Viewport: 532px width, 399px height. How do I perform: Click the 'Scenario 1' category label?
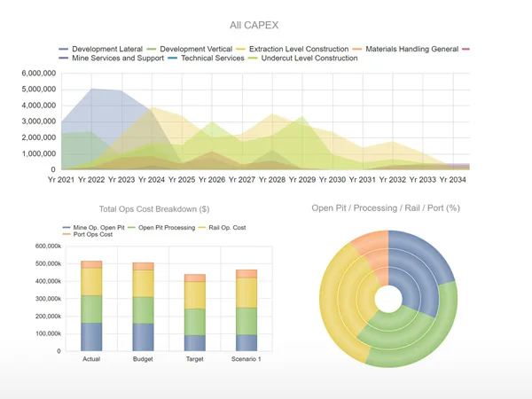pyautogui.click(x=246, y=359)
